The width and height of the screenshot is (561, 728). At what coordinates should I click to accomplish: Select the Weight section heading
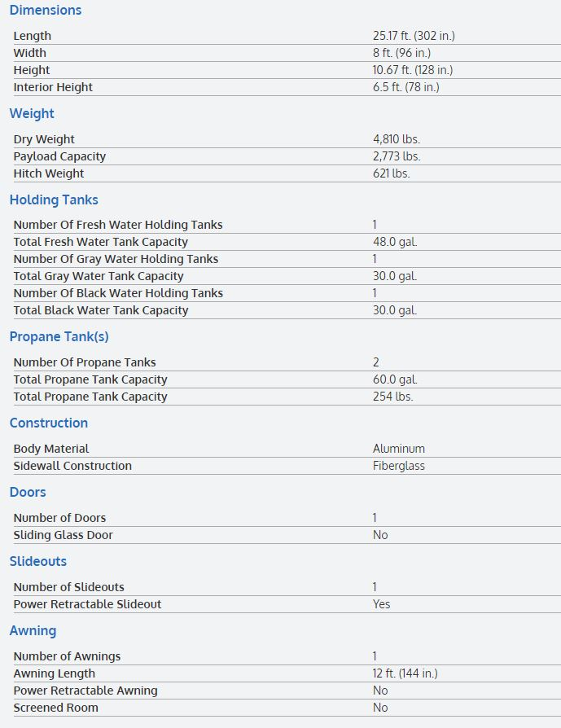coord(32,114)
